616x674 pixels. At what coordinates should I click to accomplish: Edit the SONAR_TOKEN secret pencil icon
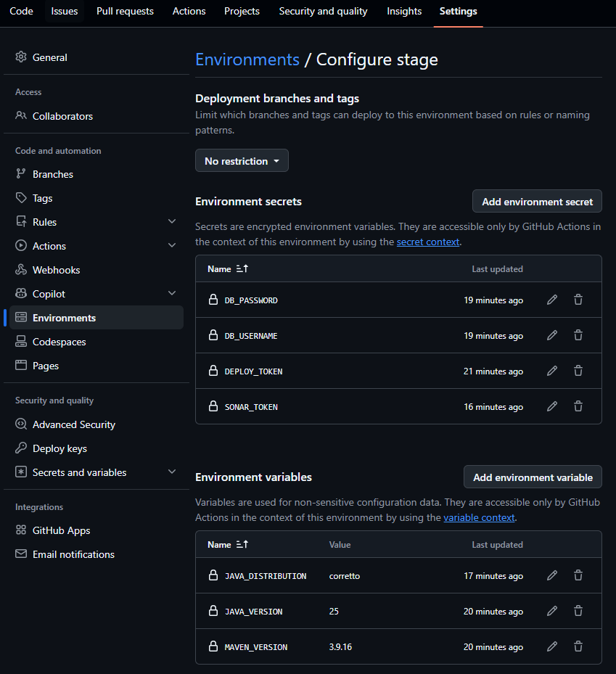click(552, 406)
